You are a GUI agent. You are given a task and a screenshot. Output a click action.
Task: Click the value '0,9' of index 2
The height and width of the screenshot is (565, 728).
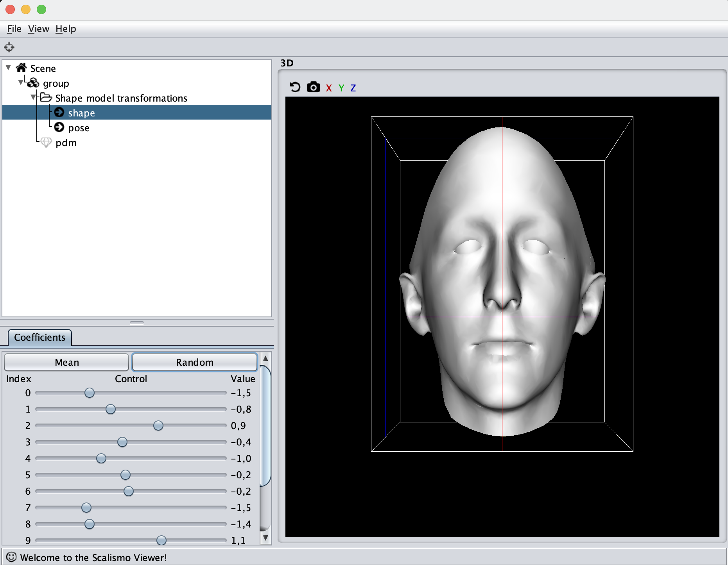[x=238, y=426]
